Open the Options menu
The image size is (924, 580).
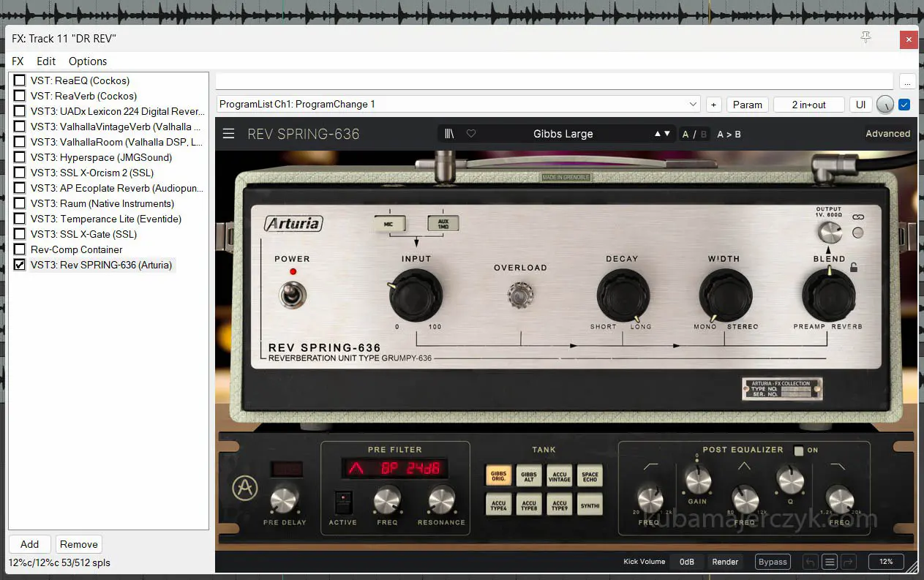click(88, 61)
